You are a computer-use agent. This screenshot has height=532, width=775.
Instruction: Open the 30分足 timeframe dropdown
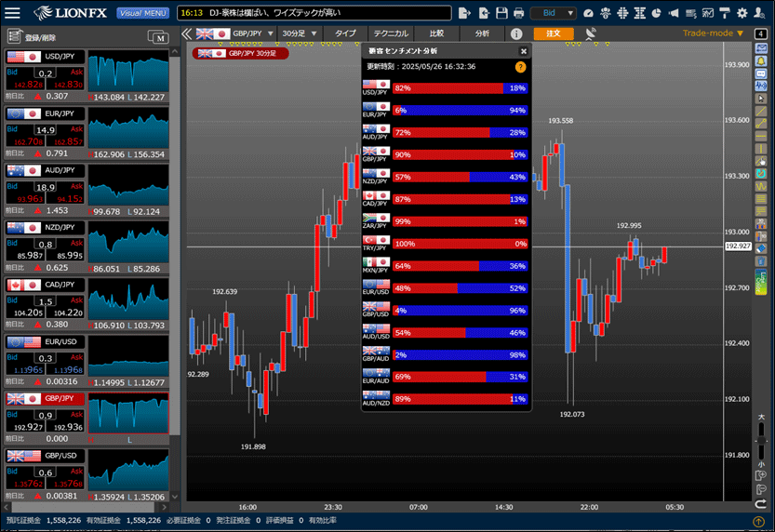[x=299, y=33]
